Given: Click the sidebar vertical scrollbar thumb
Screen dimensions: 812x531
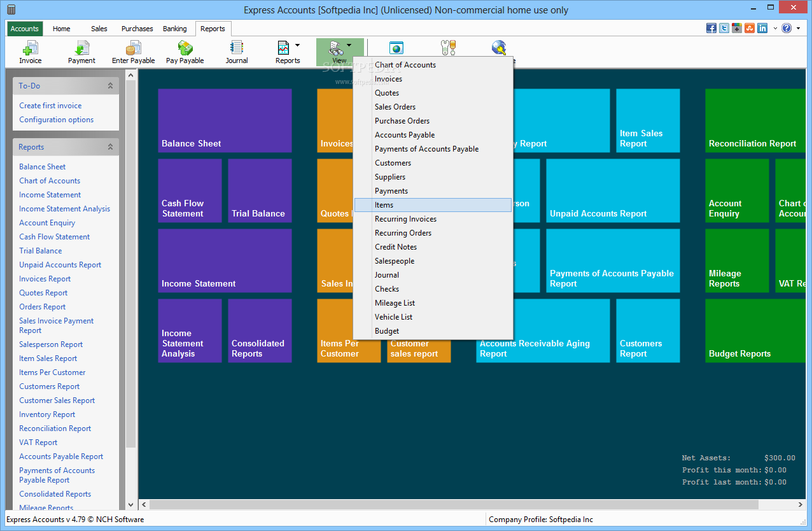Looking at the screenshot, I should click(x=130, y=264).
